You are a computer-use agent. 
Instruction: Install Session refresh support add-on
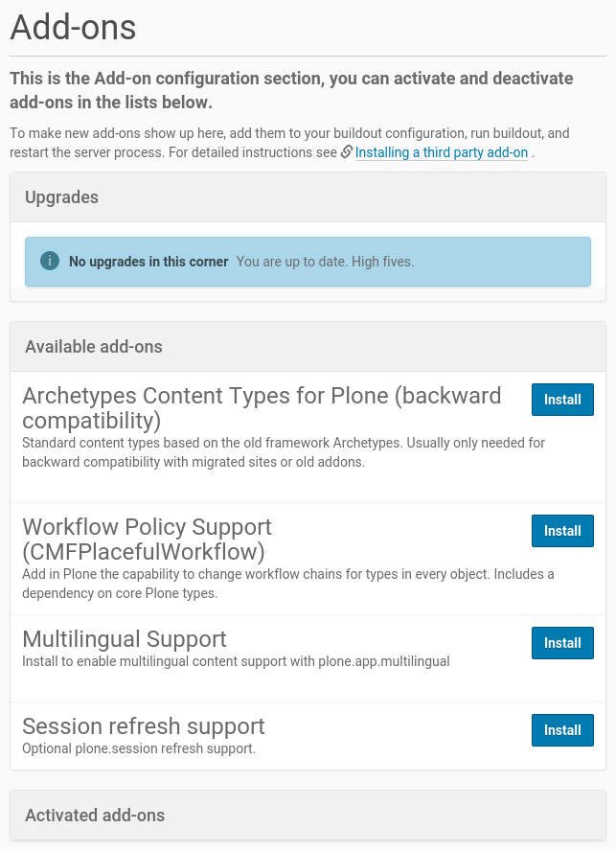tap(562, 730)
